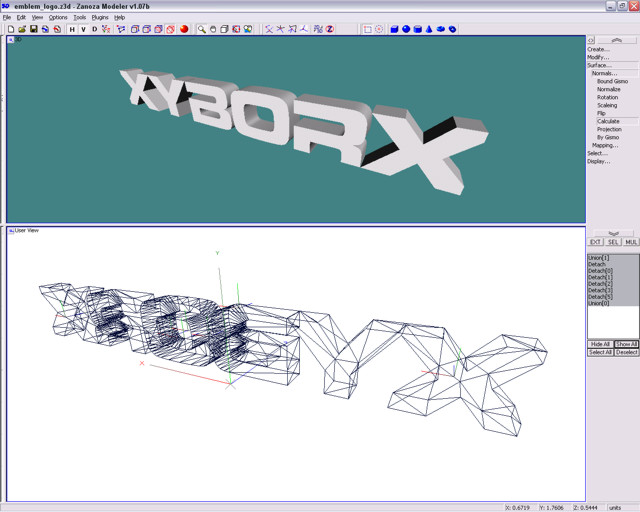
Task: Click the Calculate normals option
Action: pos(608,121)
